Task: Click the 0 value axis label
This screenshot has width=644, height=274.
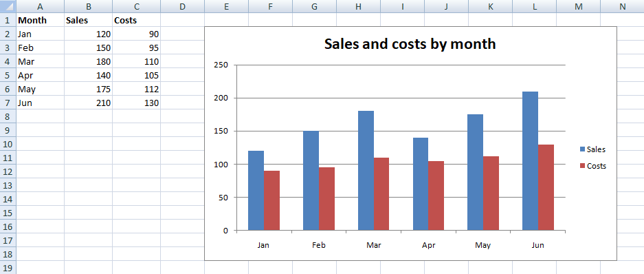Action: [x=225, y=231]
